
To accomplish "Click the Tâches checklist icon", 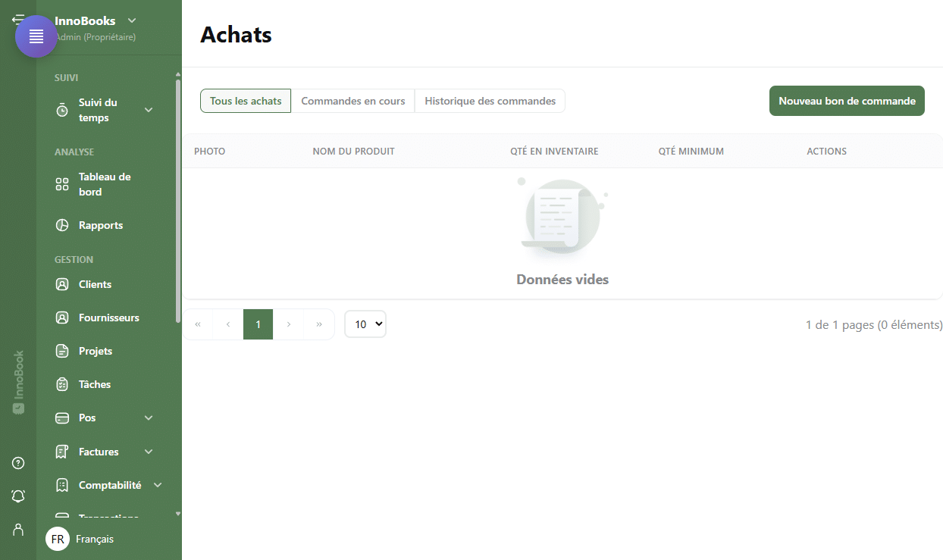I will (x=62, y=384).
